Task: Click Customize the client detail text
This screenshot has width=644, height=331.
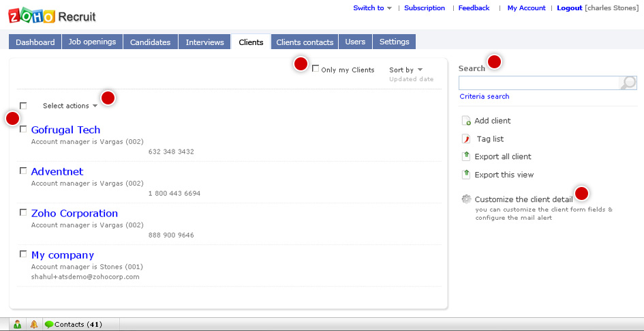Action: click(x=523, y=199)
